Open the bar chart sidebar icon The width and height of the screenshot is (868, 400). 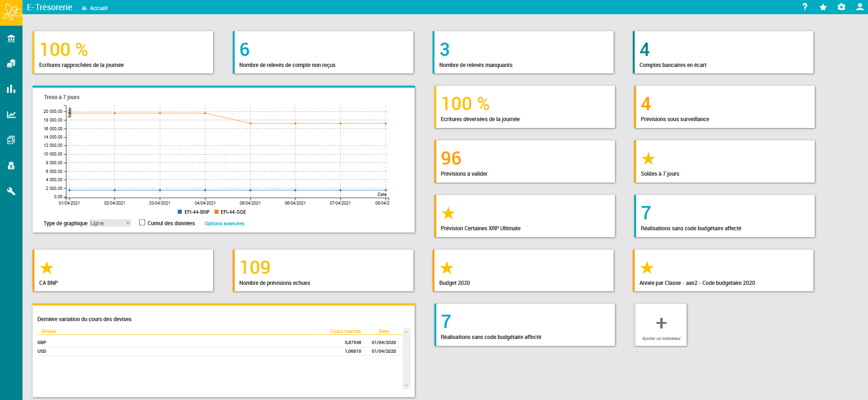[x=11, y=89]
